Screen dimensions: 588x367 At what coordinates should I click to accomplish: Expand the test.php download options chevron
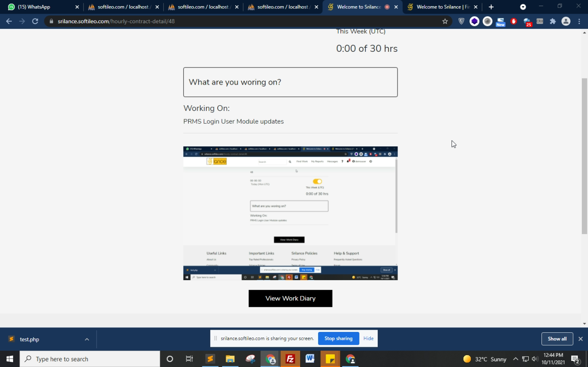click(x=87, y=339)
